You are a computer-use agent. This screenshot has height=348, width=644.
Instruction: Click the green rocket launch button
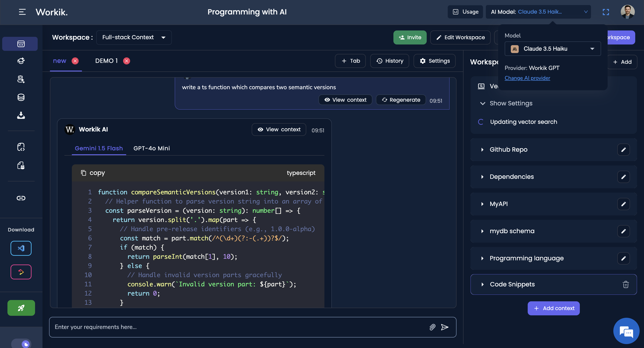pos(21,308)
